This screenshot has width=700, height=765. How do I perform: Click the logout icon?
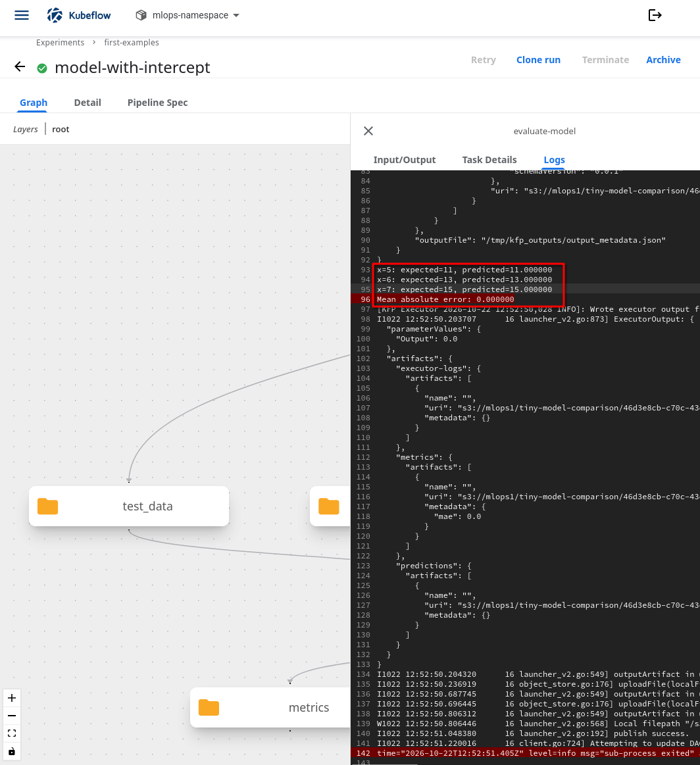coord(655,15)
